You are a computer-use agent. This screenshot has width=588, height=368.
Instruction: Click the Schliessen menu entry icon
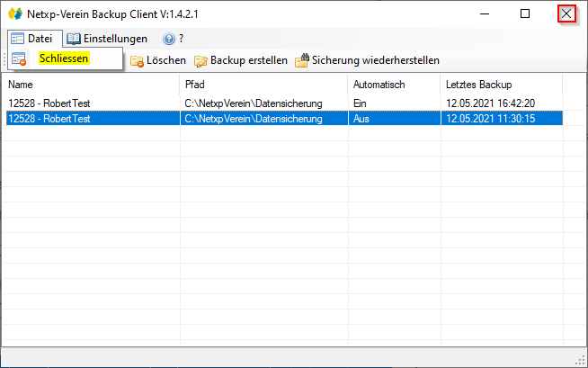(19, 58)
